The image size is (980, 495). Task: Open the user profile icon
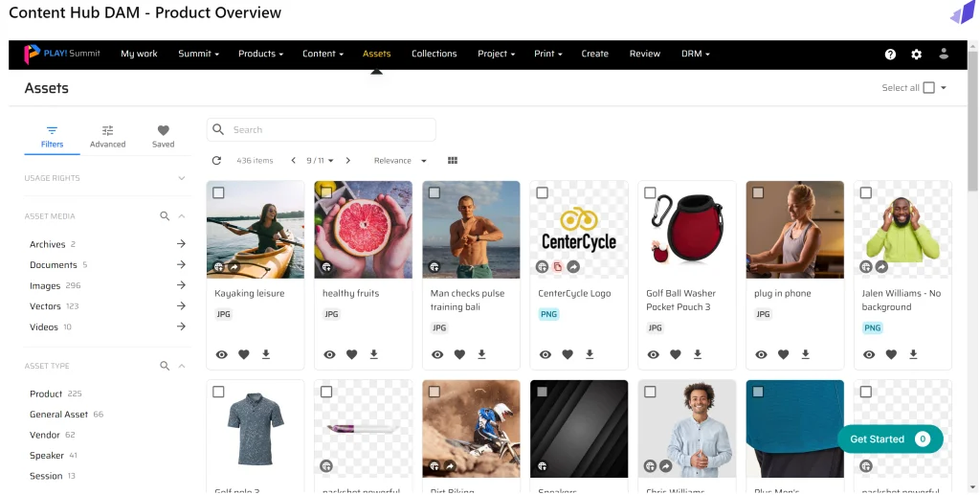pos(945,55)
